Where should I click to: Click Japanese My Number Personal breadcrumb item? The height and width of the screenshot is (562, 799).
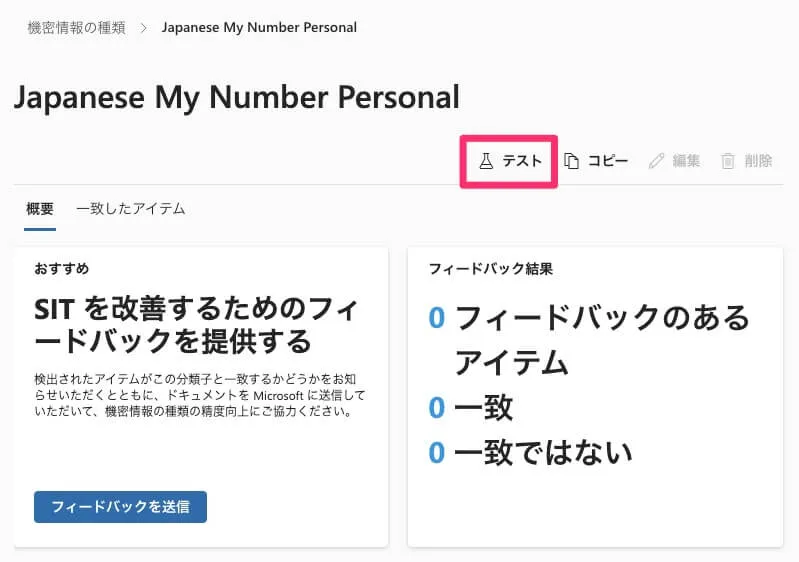[x=259, y=28]
